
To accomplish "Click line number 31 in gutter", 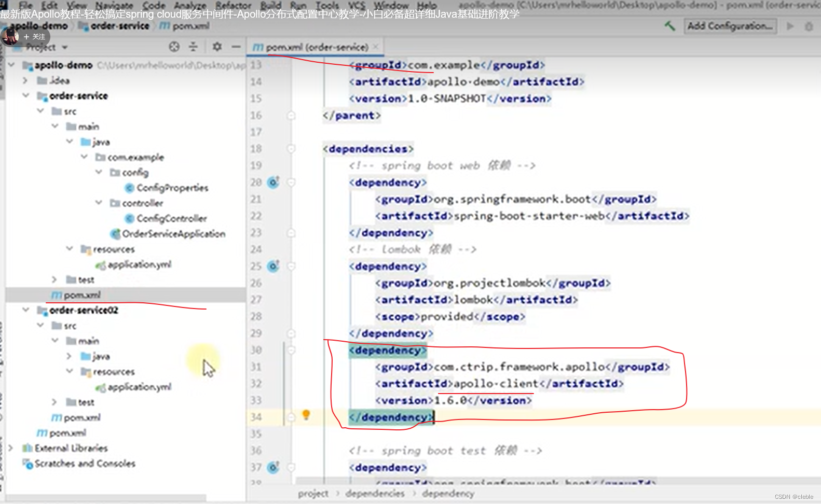I will coord(256,367).
